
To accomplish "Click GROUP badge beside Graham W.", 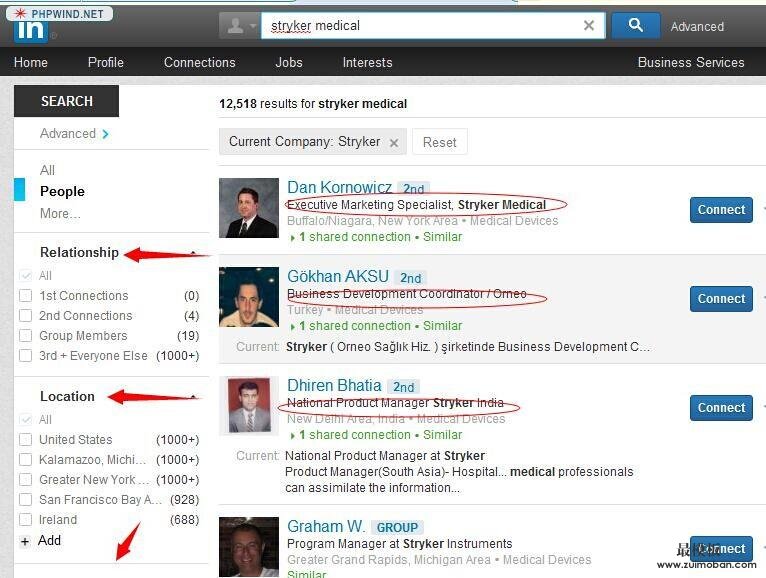I will coord(397,528).
